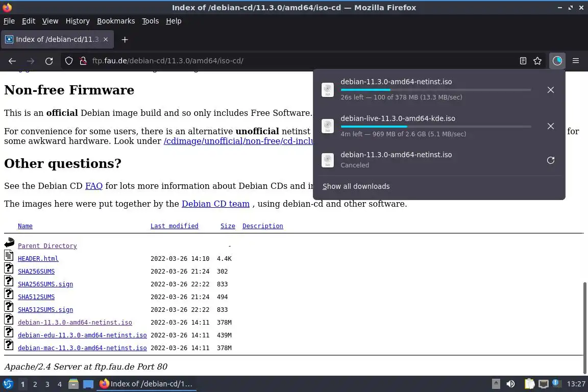Click the forward navigation arrow

[31, 61]
